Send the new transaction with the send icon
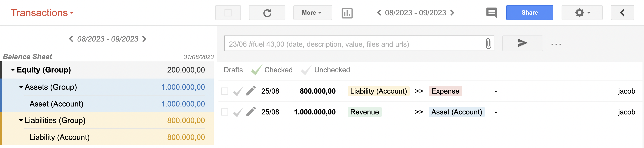 click(522, 43)
